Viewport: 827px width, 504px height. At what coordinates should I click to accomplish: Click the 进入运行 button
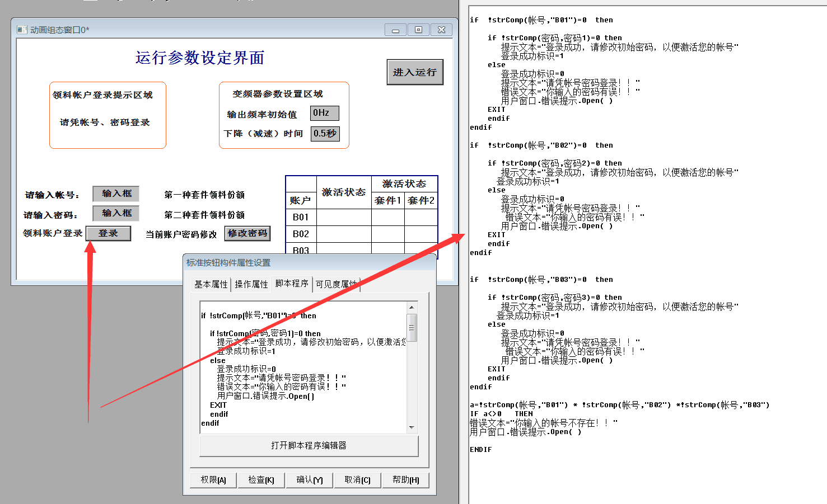pos(414,72)
